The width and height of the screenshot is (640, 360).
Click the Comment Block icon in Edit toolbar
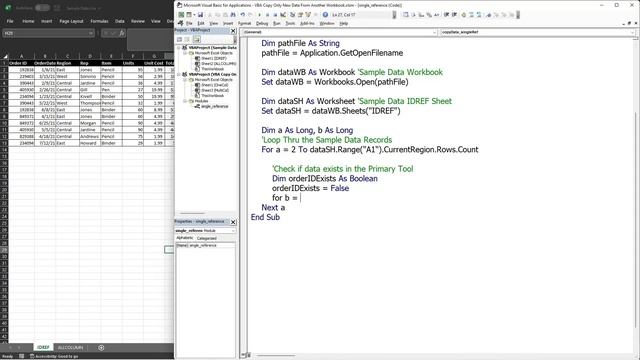[471, 15]
